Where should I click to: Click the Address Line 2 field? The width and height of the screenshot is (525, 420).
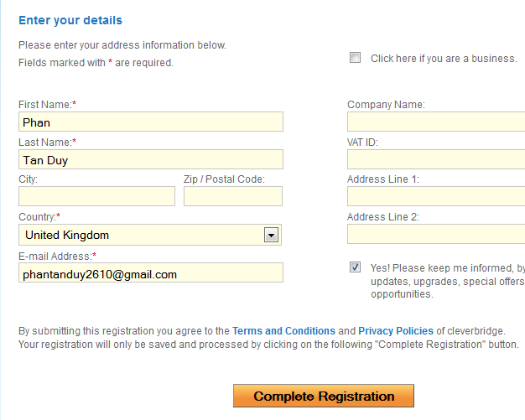tap(436, 235)
